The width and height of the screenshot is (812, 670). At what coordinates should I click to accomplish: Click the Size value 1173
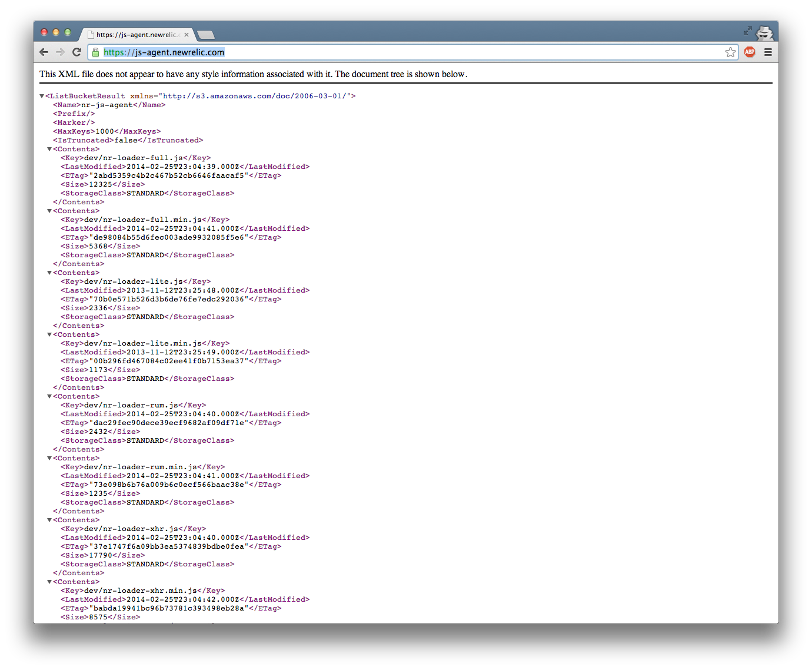point(98,370)
